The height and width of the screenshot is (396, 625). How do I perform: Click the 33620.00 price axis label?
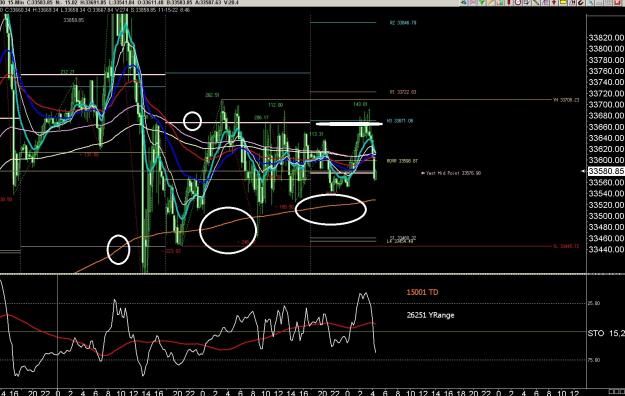pyautogui.click(x=606, y=149)
